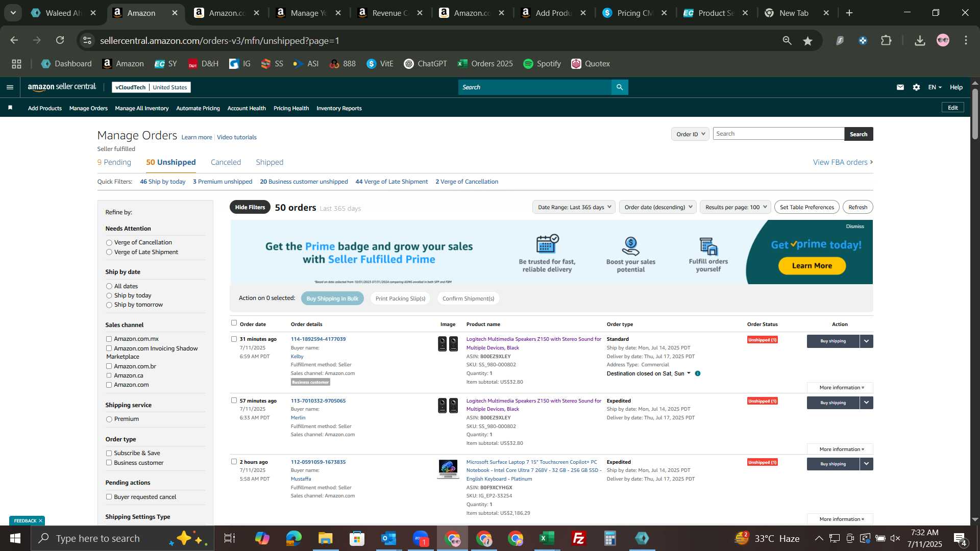Image resolution: width=980 pixels, height=551 pixels.
Task: Click Set Table Preferences button
Action: coord(806,207)
